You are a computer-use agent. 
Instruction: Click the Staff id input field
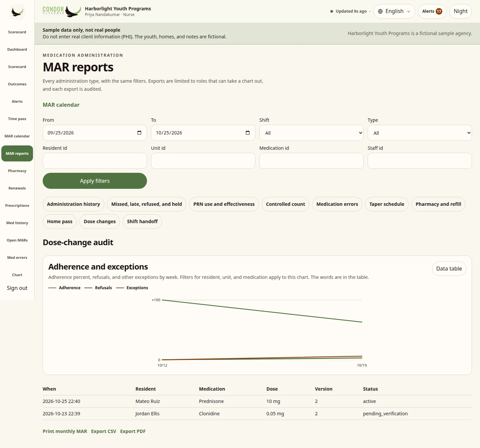point(420,161)
